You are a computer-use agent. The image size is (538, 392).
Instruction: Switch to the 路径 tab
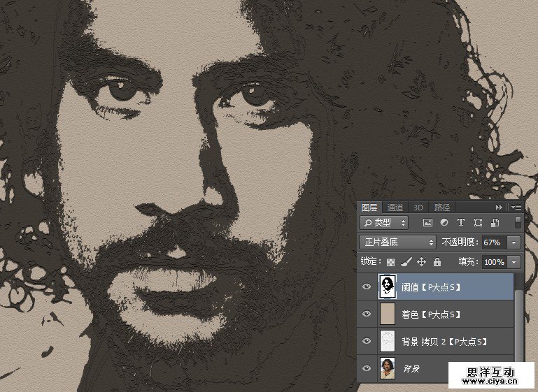(x=441, y=208)
